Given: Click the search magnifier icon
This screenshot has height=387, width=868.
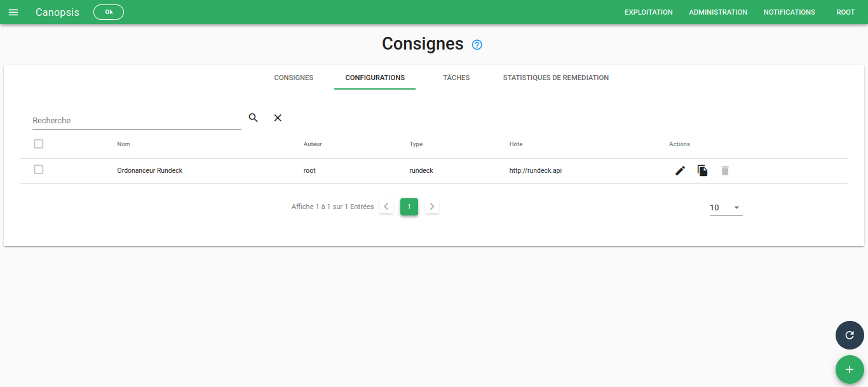Looking at the screenshot, I should click(x=253, y=118).
